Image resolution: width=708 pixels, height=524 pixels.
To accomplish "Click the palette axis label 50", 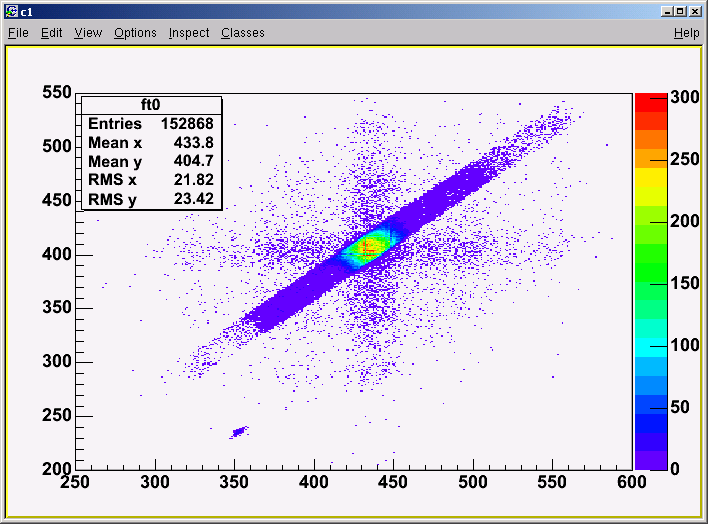I will (680, 407).
